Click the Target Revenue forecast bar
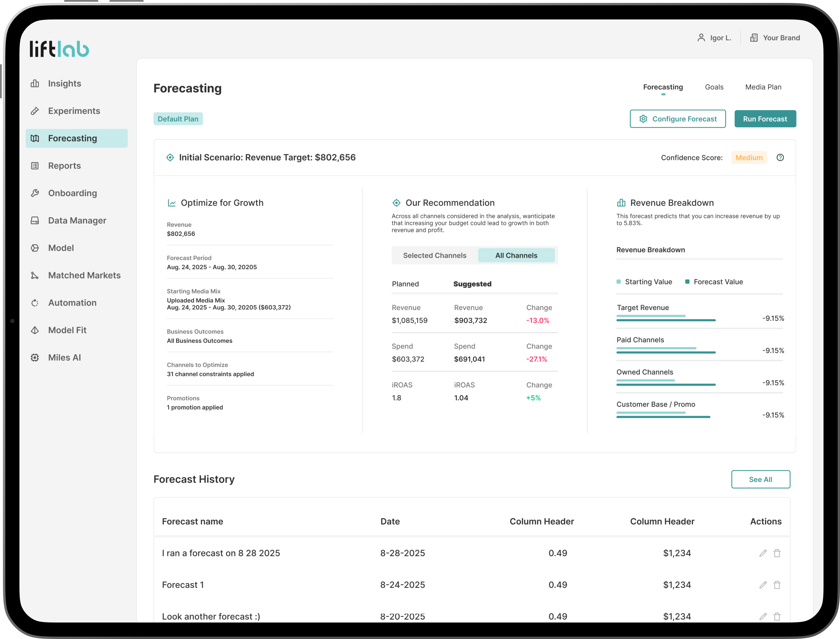 coord(665,320)
